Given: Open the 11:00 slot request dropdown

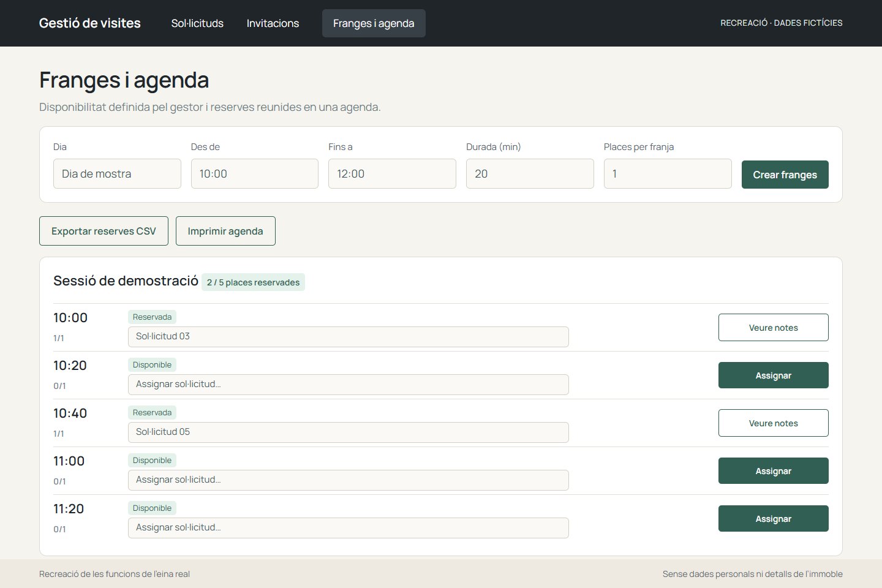Looking at the screenshot, I should coord(349,480).
